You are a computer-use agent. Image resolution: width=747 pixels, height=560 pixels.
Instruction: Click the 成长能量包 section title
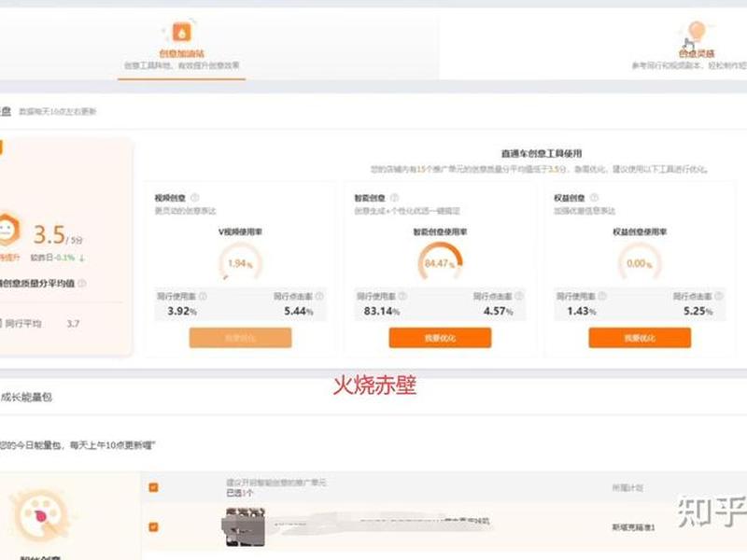(x=26, y=397)
